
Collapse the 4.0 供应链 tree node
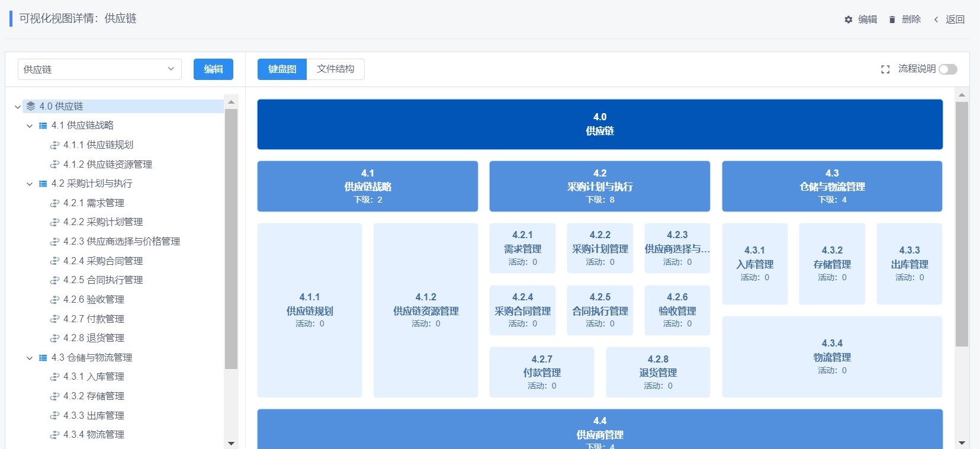click(x=17, y=107)
